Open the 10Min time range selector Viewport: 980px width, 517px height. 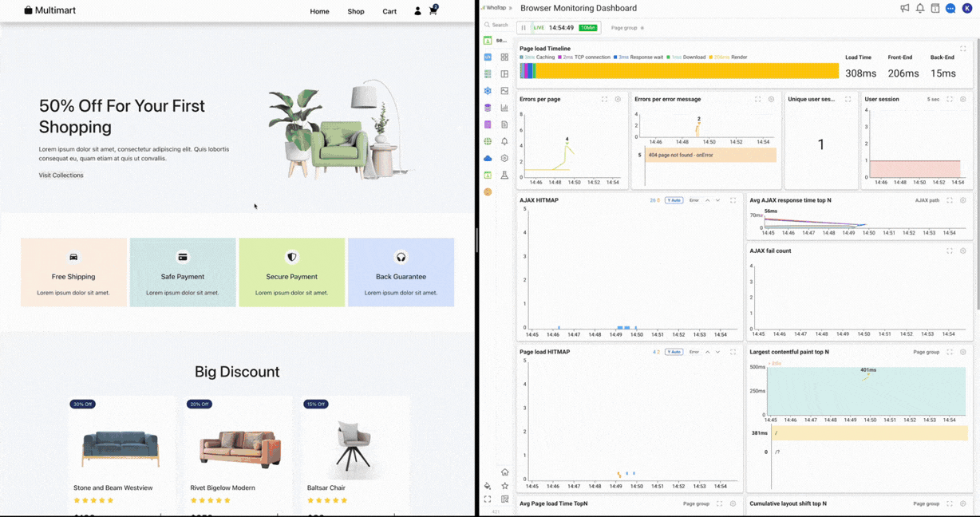[x=588, y=28]
